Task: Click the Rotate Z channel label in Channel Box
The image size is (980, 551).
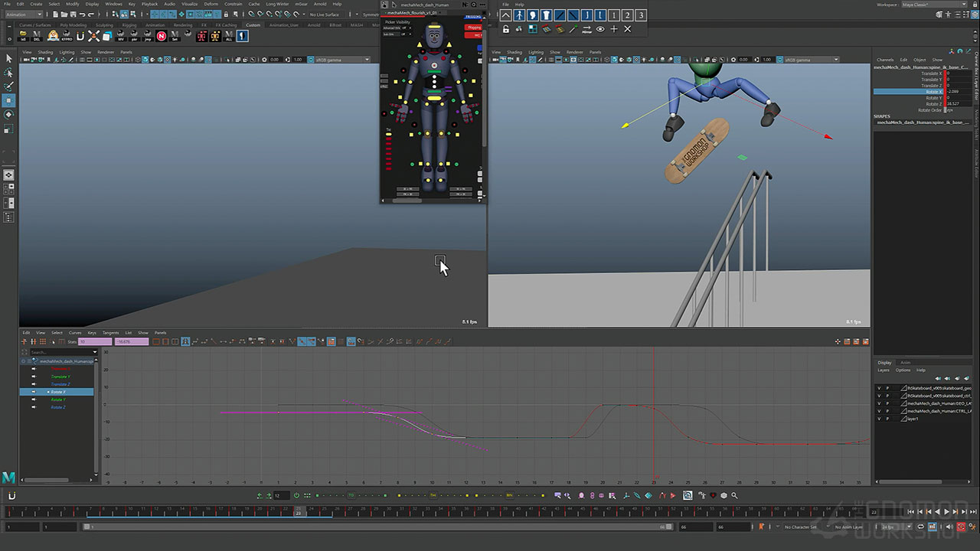Action: pyautogui.click(x=933, y=104)
